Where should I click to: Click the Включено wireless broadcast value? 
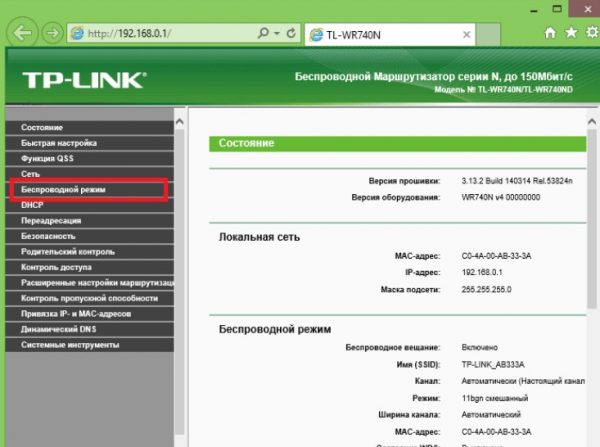479,347
